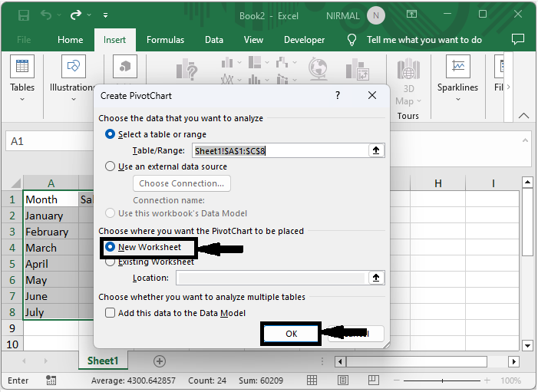Collapse Table/Range field with arrow button

tap(376, 150)
